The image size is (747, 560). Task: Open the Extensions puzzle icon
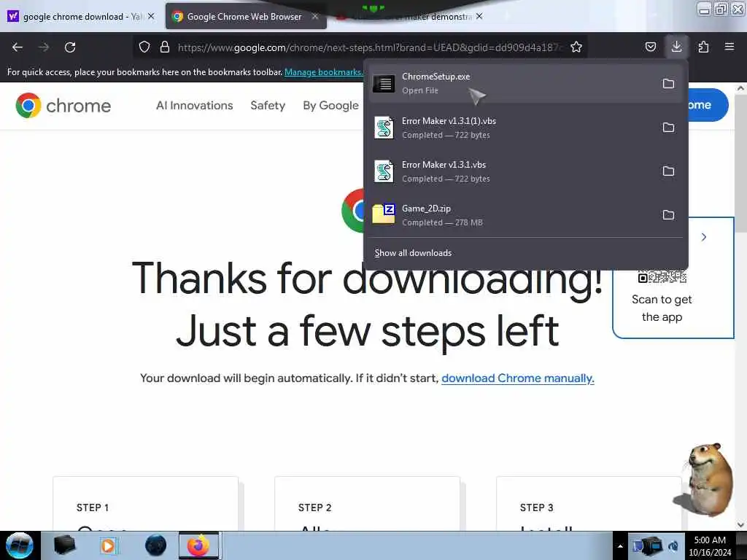click(x=703, y=47)
